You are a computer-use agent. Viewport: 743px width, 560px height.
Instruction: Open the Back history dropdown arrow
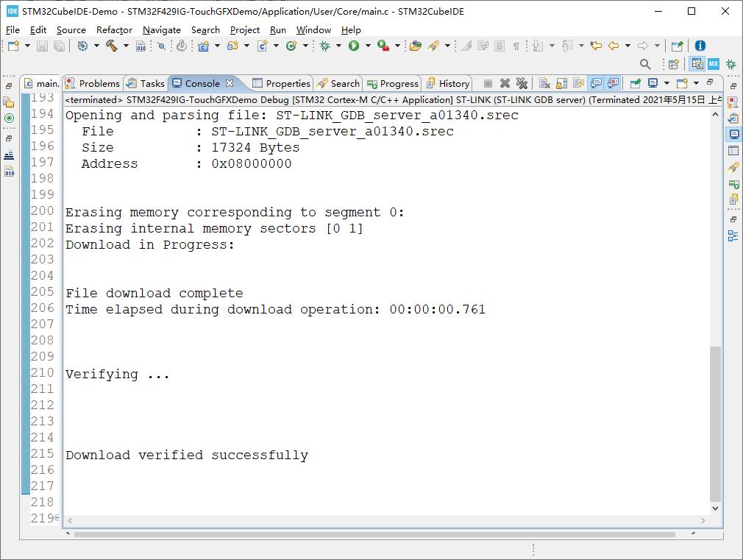coord(628,46)
